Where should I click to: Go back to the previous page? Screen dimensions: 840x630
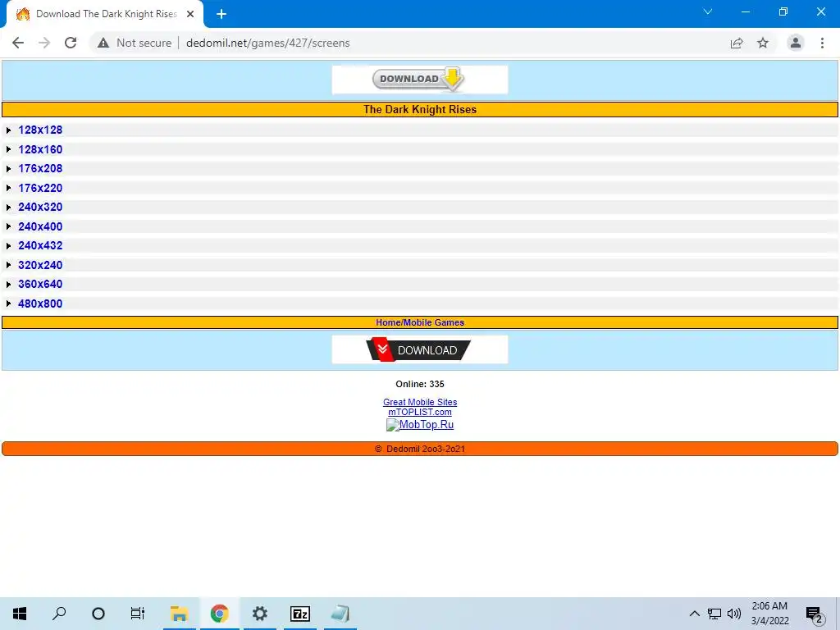(18, 43)
